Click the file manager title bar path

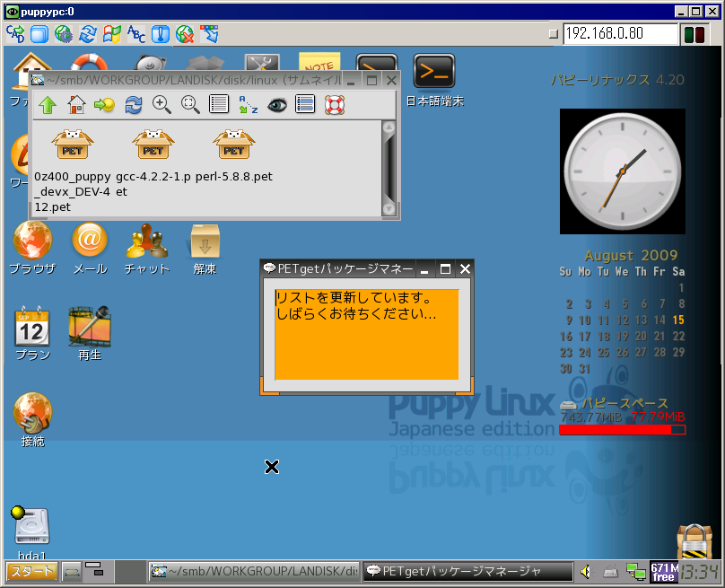pos(194,81)
